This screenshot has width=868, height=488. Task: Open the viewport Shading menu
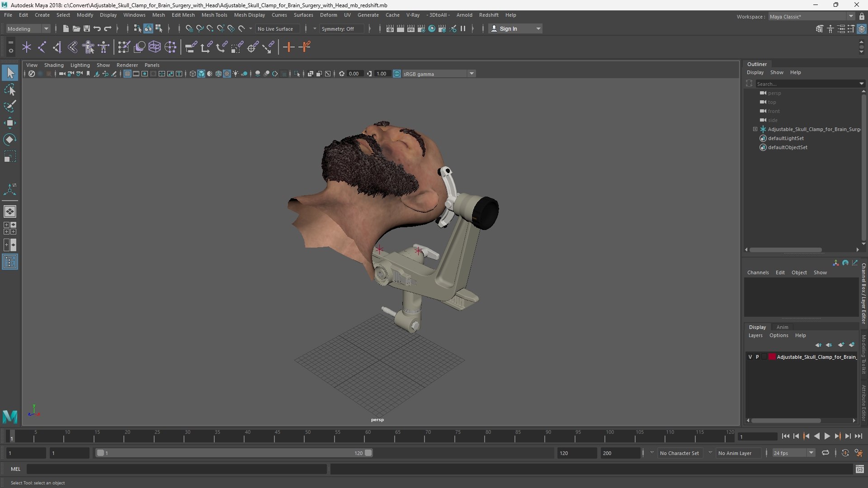point(54,65)
